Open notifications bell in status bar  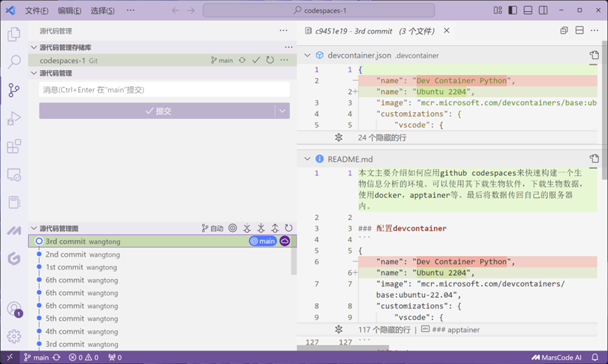coord(595,358)
